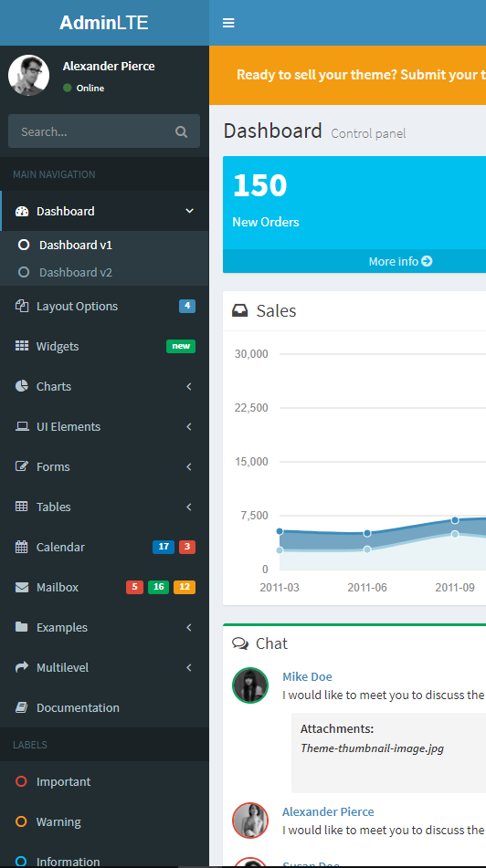
Task: Click the green 16 badge on Mailbox
Action: (x=158, y=587)
